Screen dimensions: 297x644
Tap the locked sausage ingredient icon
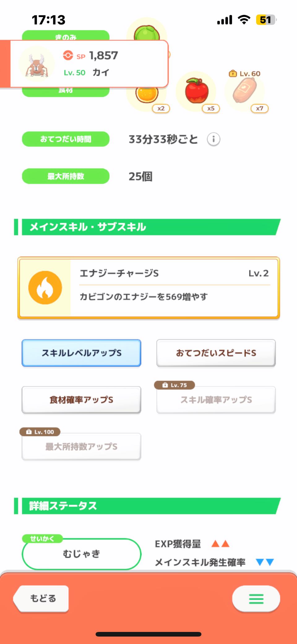click(x=245, y=90)
